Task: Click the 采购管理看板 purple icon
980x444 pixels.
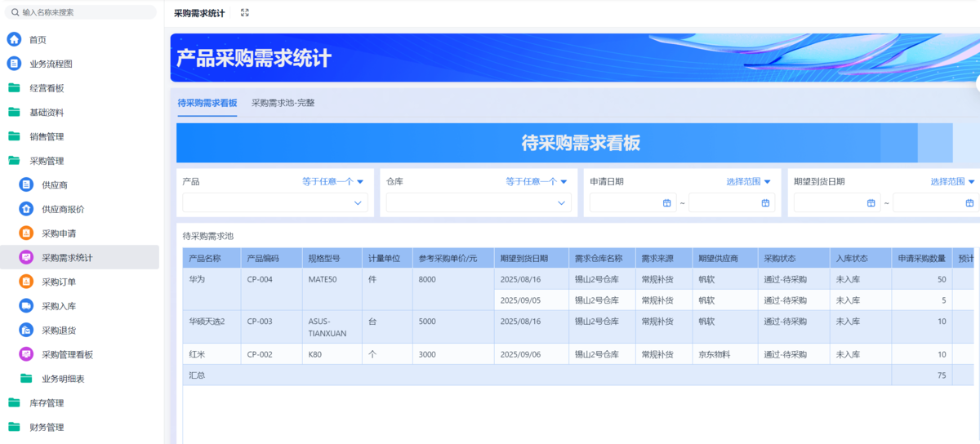Action: point(26,354)
